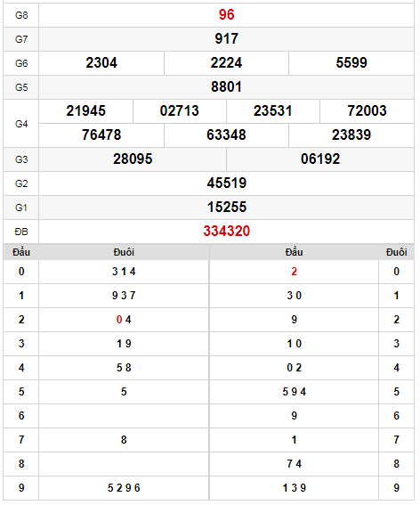The height and width of the screenshot is (505, 420).
Task: Select the G4 number 02713
Action: click(180, 110)
